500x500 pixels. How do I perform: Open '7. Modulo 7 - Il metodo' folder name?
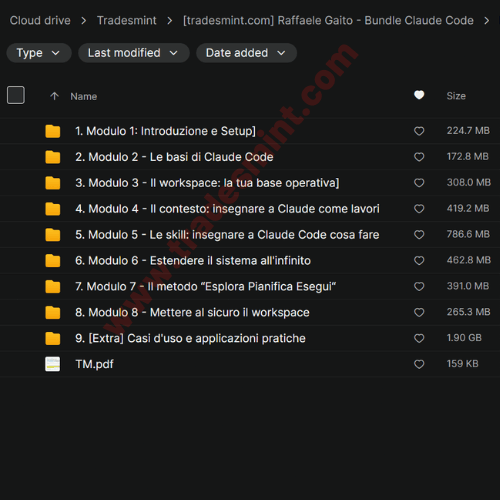[x=206, y=287]
